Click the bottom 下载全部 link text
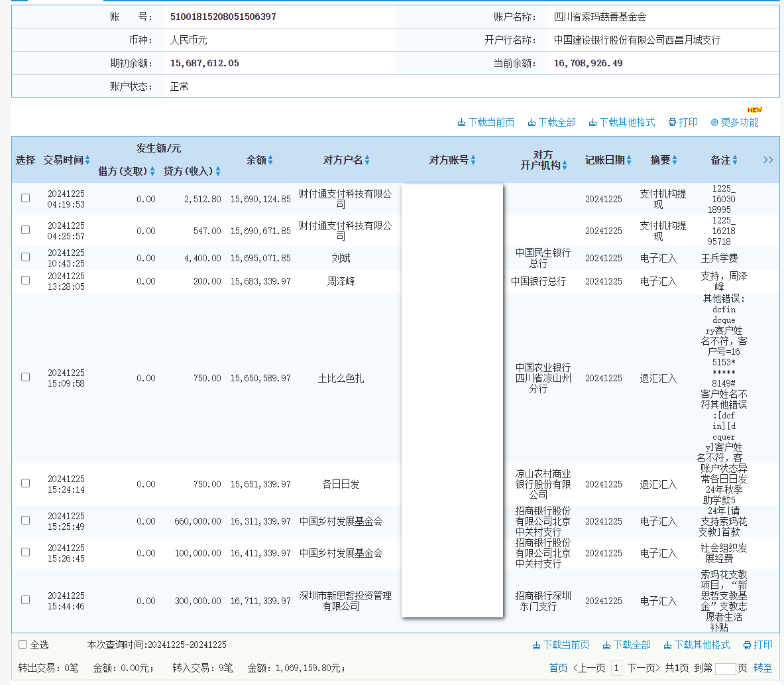 (632, 645)
